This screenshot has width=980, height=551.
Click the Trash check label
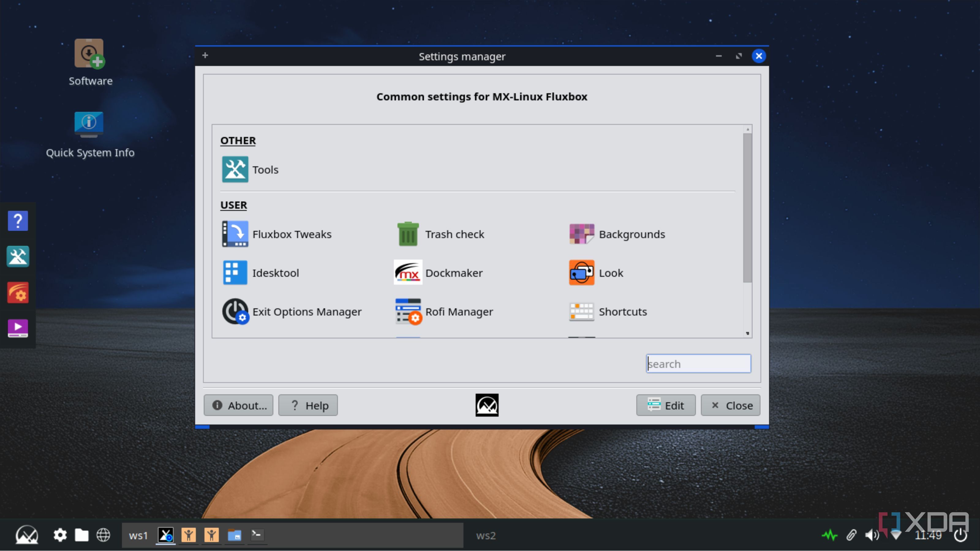454,234
